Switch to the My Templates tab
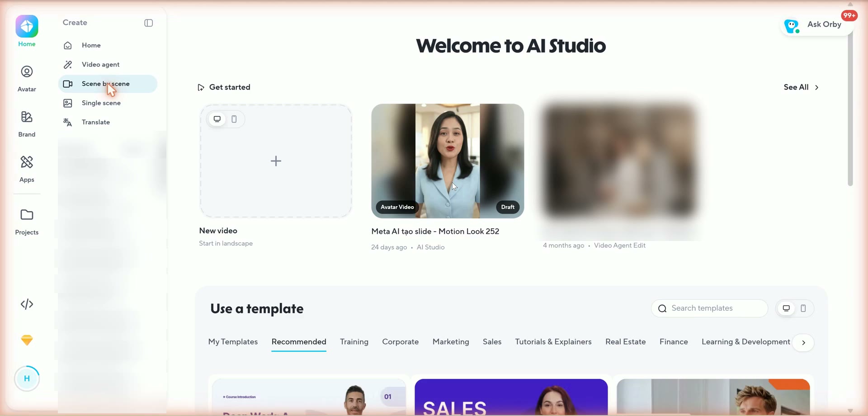Viewport: 868px width, 416px height. click(x=233, y=342)
